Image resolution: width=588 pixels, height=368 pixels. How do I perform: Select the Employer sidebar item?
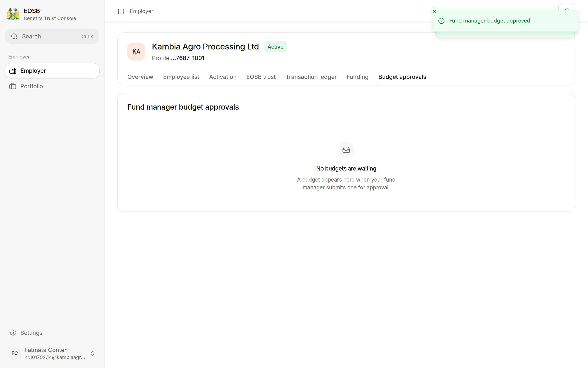click(x=52, y=71)
